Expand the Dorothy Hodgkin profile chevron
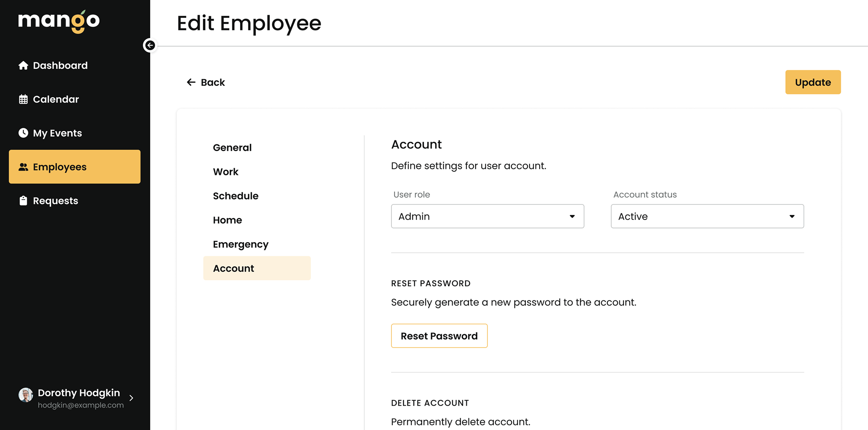 (131, 398)
